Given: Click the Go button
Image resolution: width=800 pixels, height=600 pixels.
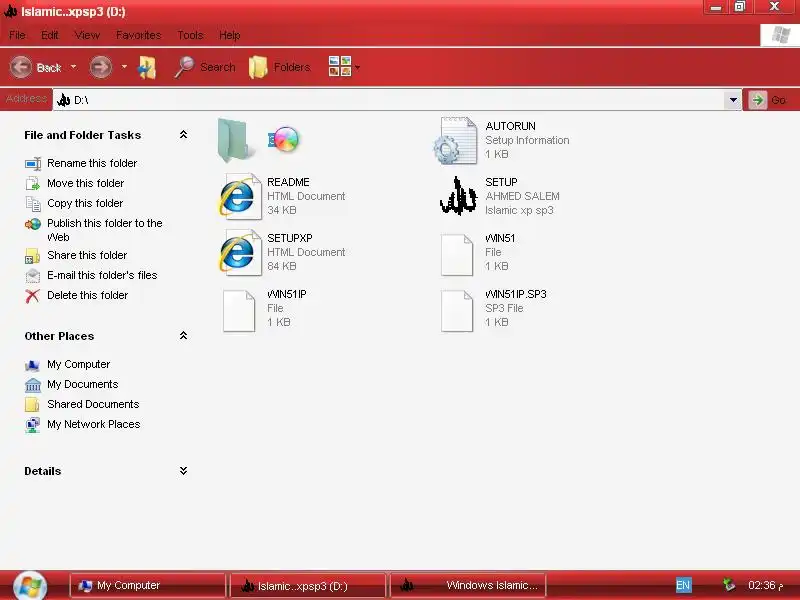Looking at the screenshot, I should [x=769, y=100].
